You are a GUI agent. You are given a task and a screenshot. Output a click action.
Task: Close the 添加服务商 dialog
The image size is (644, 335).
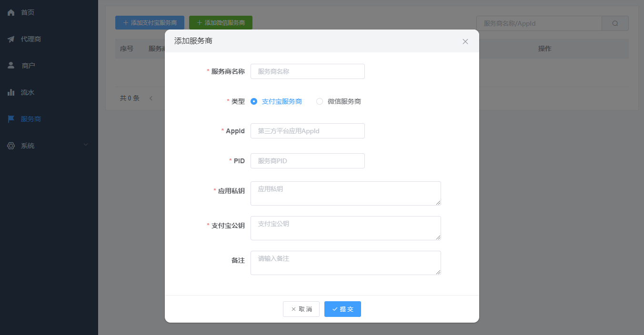point(465,41)
